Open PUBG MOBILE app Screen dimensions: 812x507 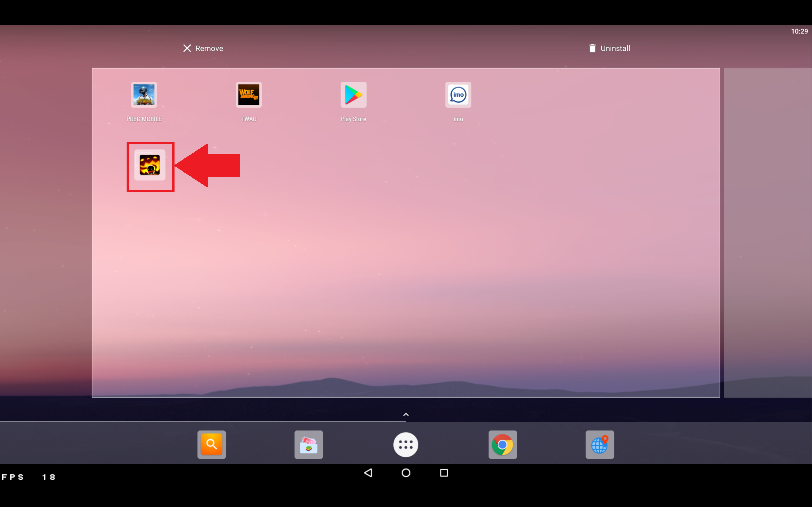(x=144, y=95)
